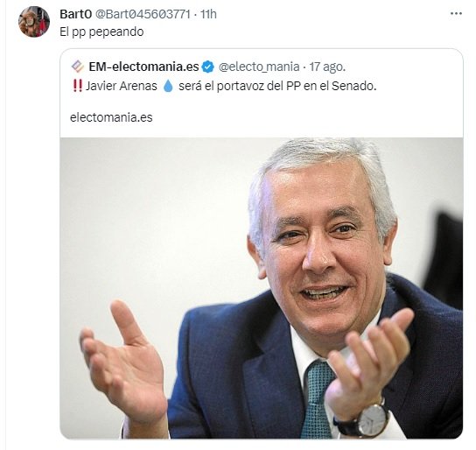Open Bart0's profile picture
This screenshot has height=450, width=476.
click(x=34, y=22)
